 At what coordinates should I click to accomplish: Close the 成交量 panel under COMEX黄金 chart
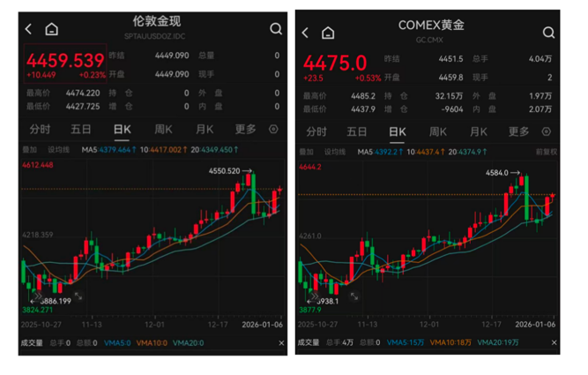coord(553,342)
